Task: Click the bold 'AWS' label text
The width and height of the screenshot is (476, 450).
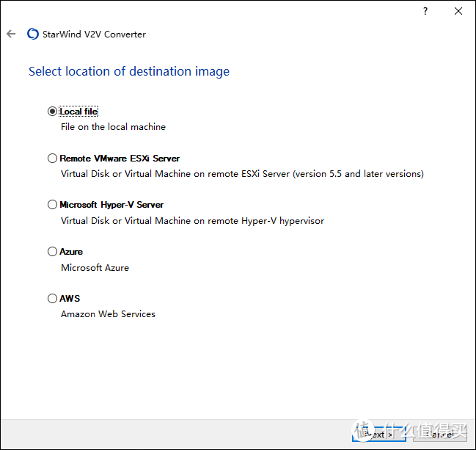Action: (70, 299)
